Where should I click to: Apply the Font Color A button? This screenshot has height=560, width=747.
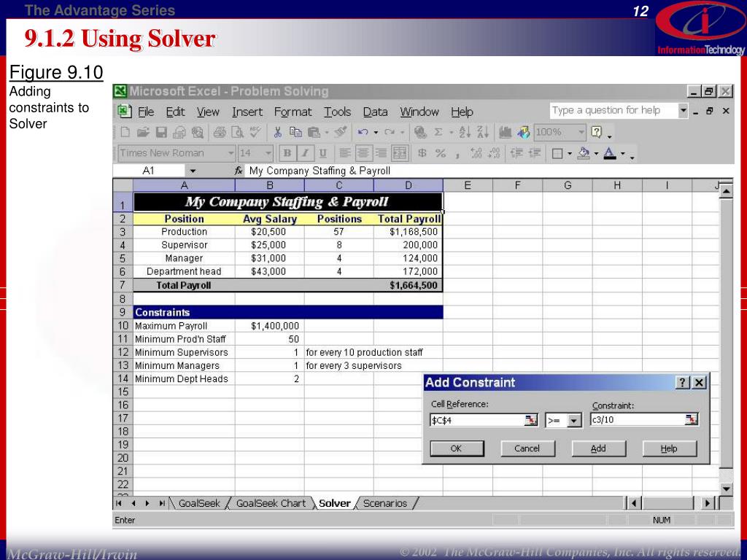610,153
